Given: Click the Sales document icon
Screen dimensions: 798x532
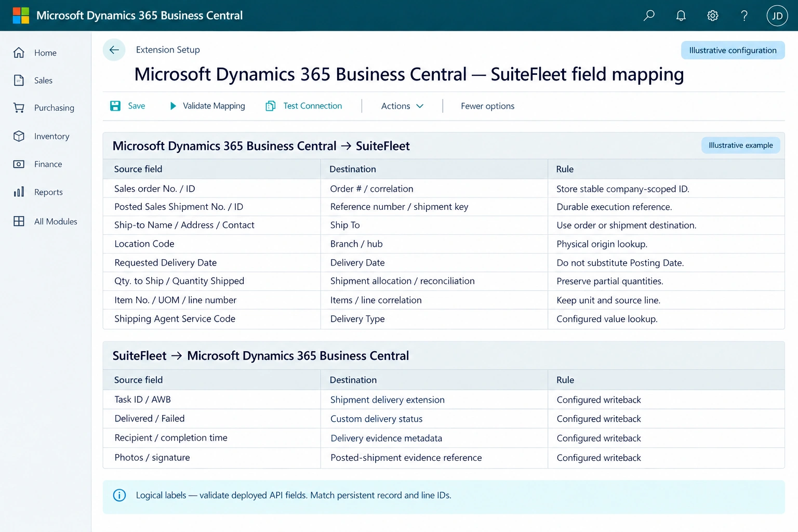Looking at the screenshot, I should (x=19, y=80).
